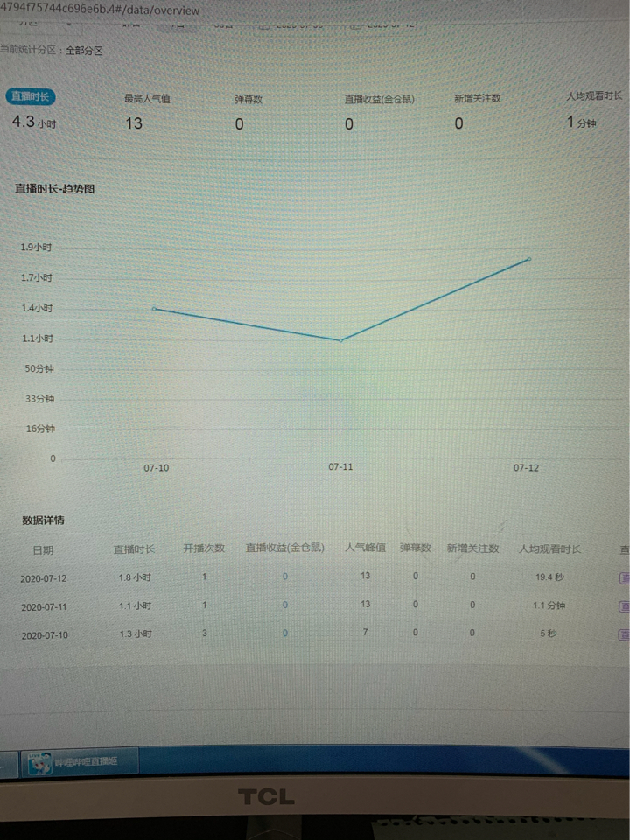Click the view button for 2020-07-11 row
The height and width of the screenshot is (840, 630).
[x=624, y=606]
